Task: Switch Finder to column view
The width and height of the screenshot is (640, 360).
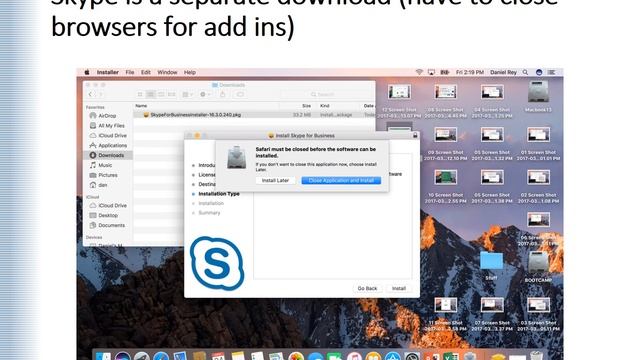Action: [161, 94]
